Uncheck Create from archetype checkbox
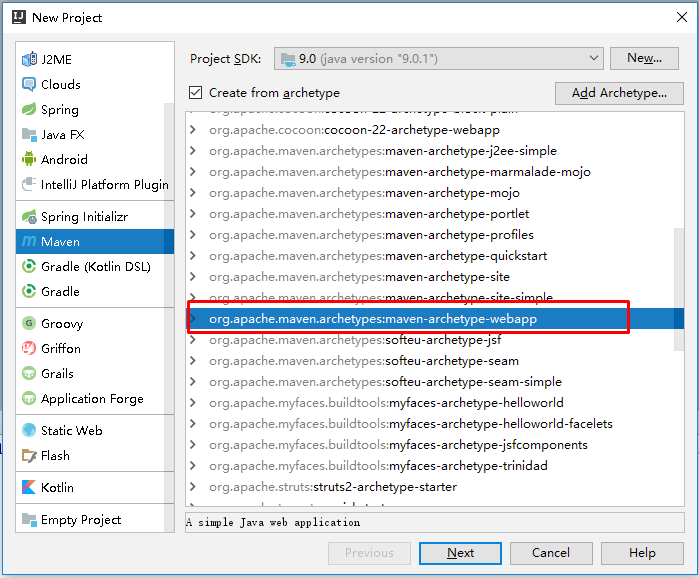The image size is (699, 578). pyautogui.click(x=196, y=93)
